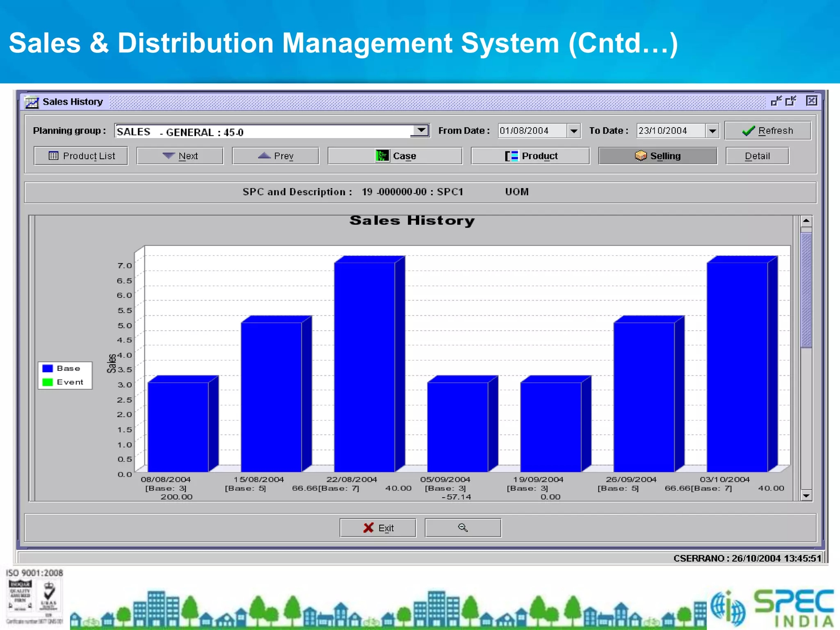Click the Exit button

(x=378, y=528)
